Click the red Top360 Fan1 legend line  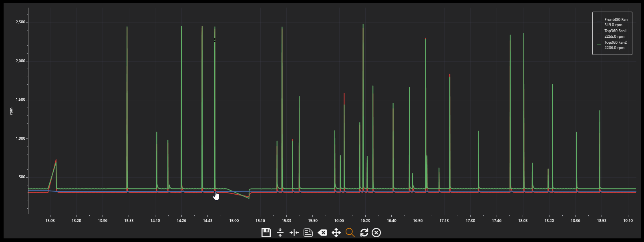[599, 33]
